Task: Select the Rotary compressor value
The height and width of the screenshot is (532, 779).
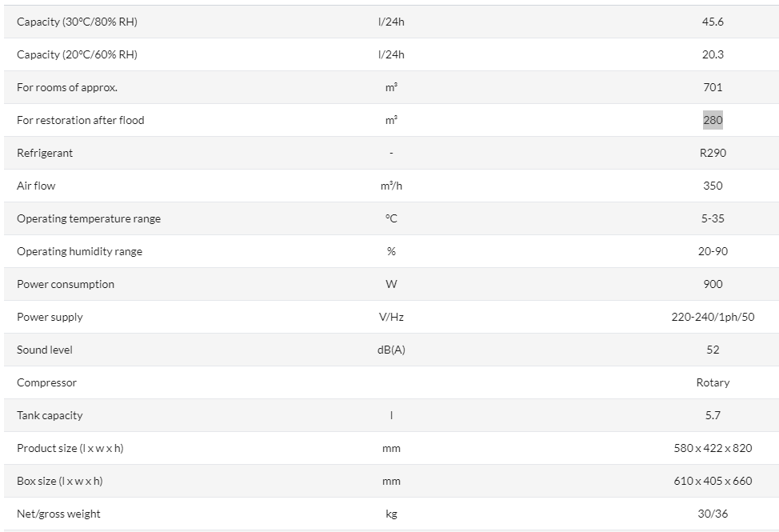Action: (713, 382)
